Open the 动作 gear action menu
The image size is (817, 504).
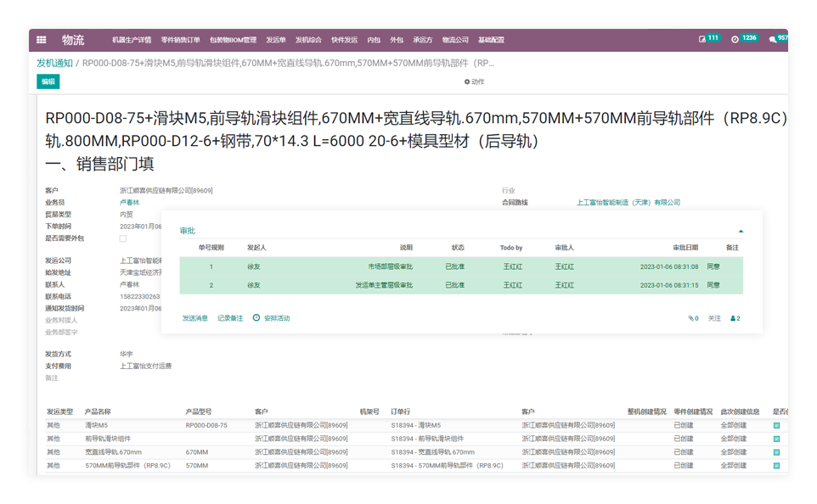pos(473,81)
